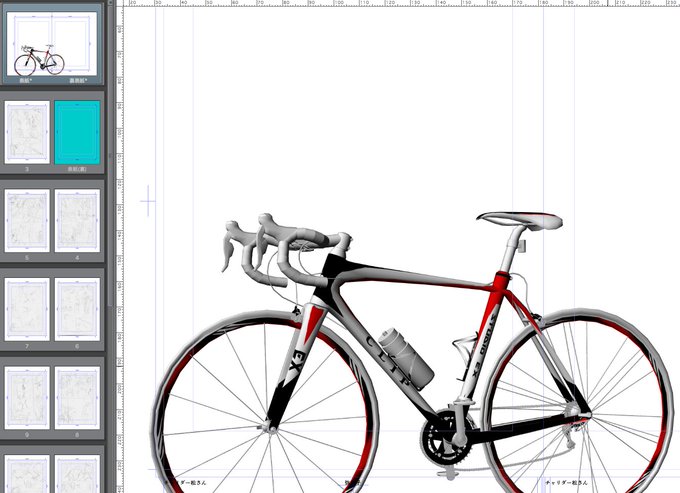Click the right "チャリダー松さん" text on canvas
680x493 pixels.
coord(566,482)
